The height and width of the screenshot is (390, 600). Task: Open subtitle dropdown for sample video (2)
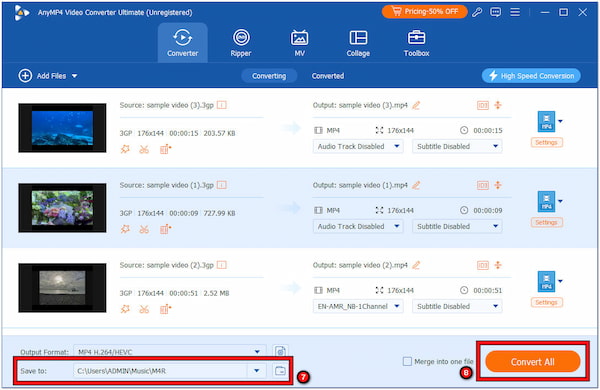(x=457, y=306)
